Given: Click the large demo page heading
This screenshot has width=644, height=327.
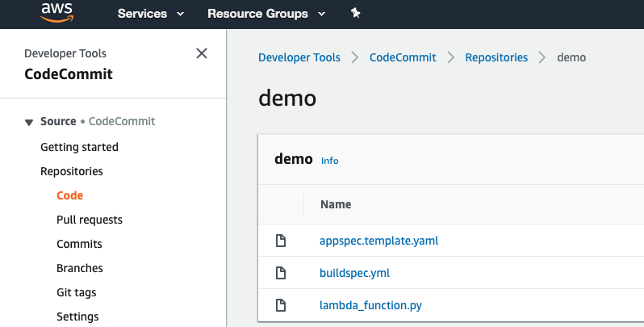Looking at the screenshot, I should click(x=287, y=99).
